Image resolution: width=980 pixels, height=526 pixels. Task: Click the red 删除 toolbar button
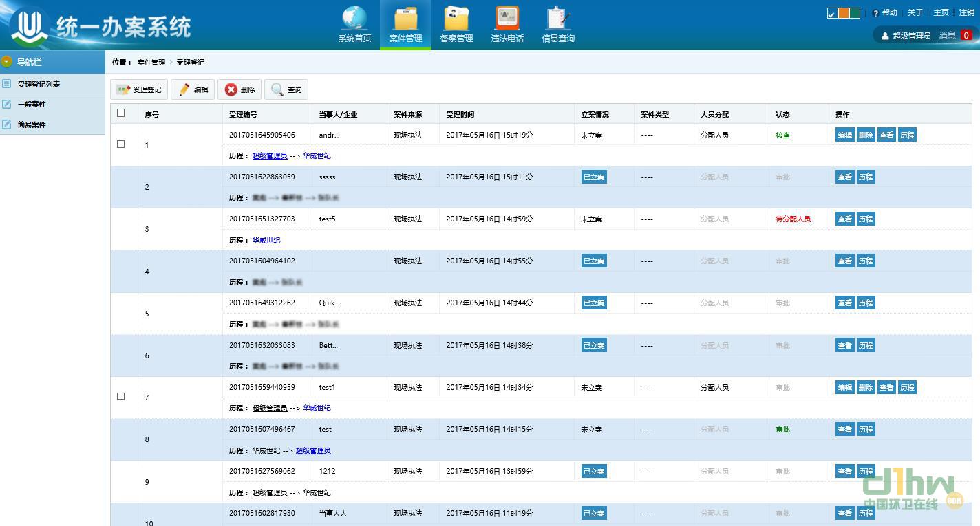coord(240,89)
